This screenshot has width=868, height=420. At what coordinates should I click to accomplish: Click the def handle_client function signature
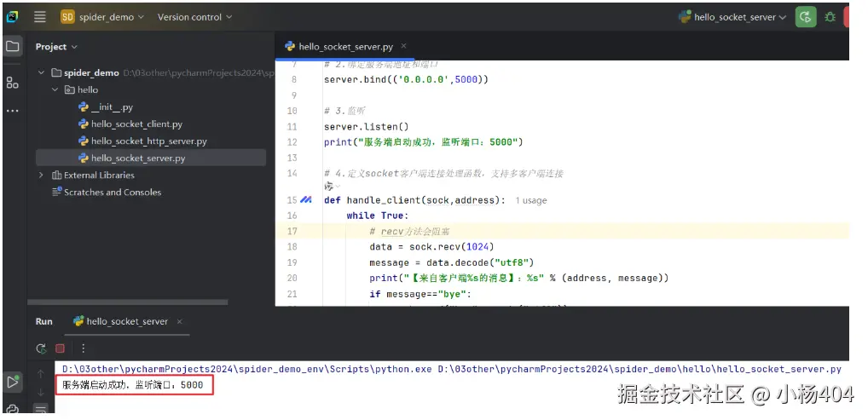[414, 200]
